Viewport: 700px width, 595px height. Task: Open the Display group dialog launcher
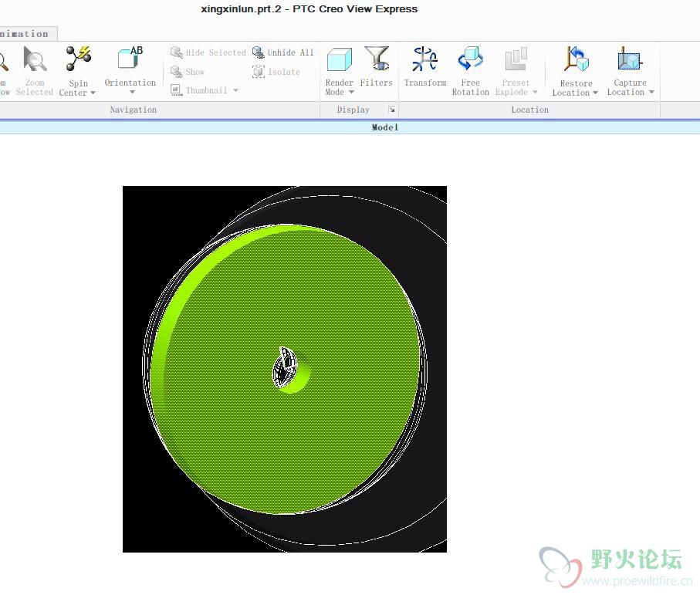[x=391, y=110]
